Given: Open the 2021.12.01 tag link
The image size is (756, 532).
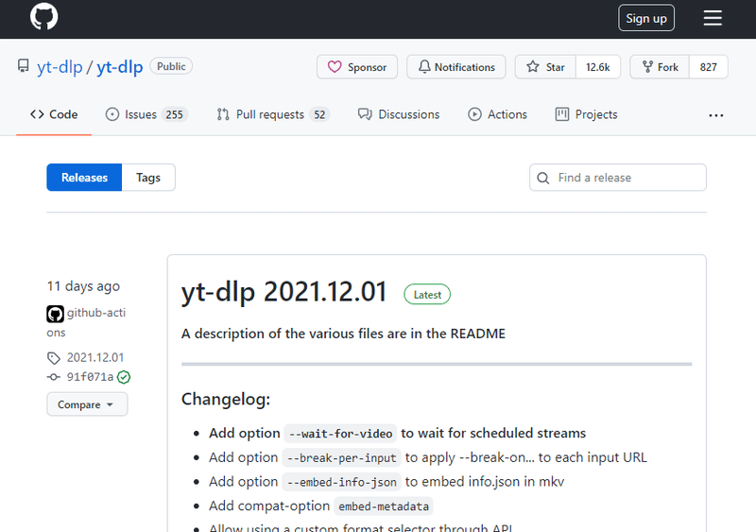Looking at the screenshot, I should [x=95, y=357].
